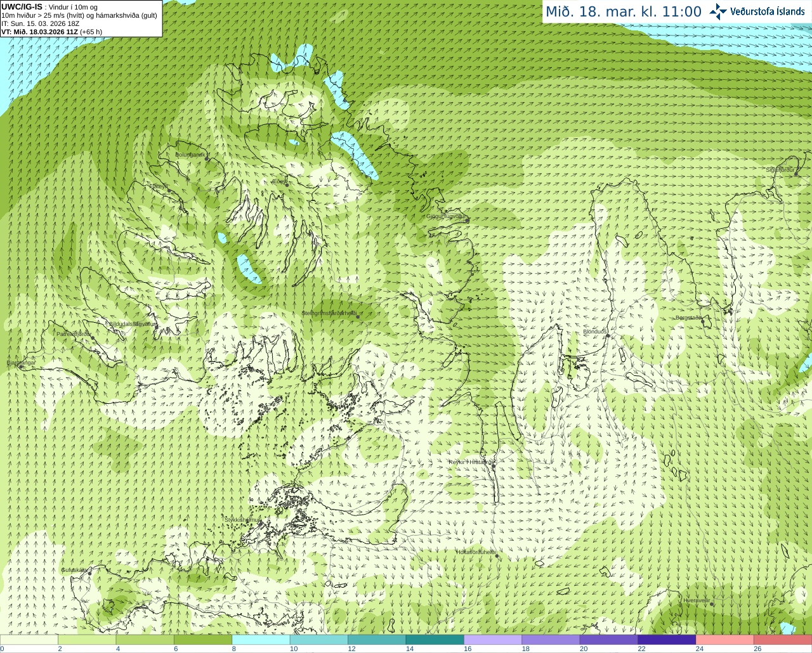Click the Veðurstofa Íslands name text
Viewport: 812px width, 653px height.
[768, 11]
